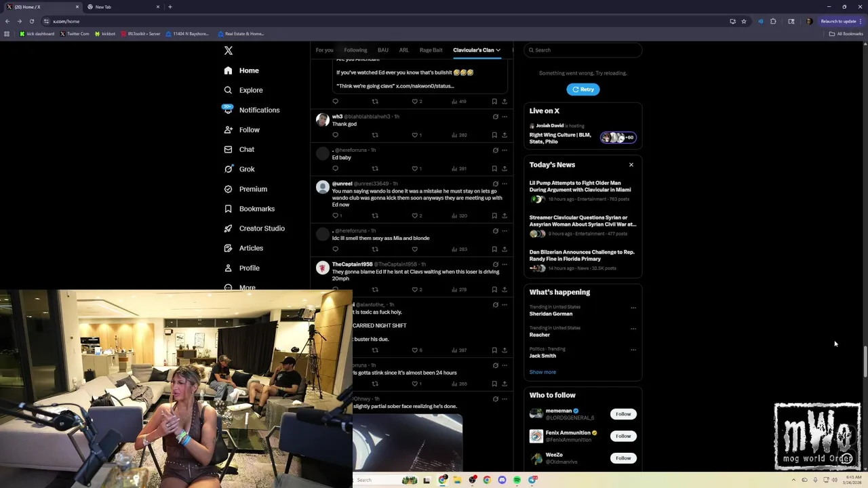Open Grok from the sidebar
The height and width of the screenshot is (488, 868).
point(239,169)
